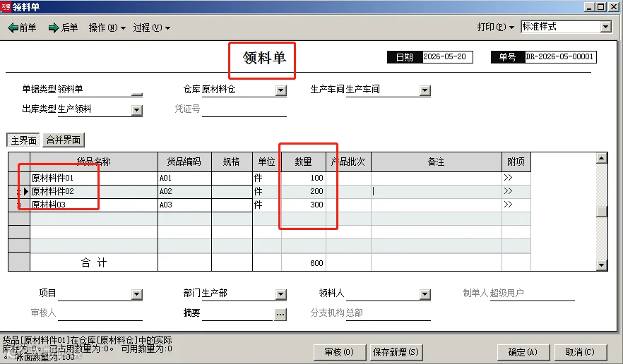Viewport: 623px width, 364px height.
Task: Open the 摘要 ellipsis button
Action: (280, 315)
